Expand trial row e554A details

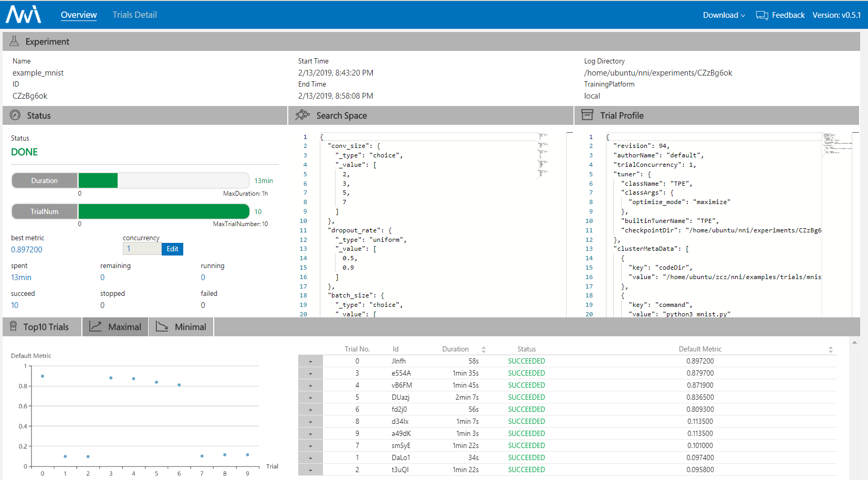pyautogui.click(x=310, y=374)
